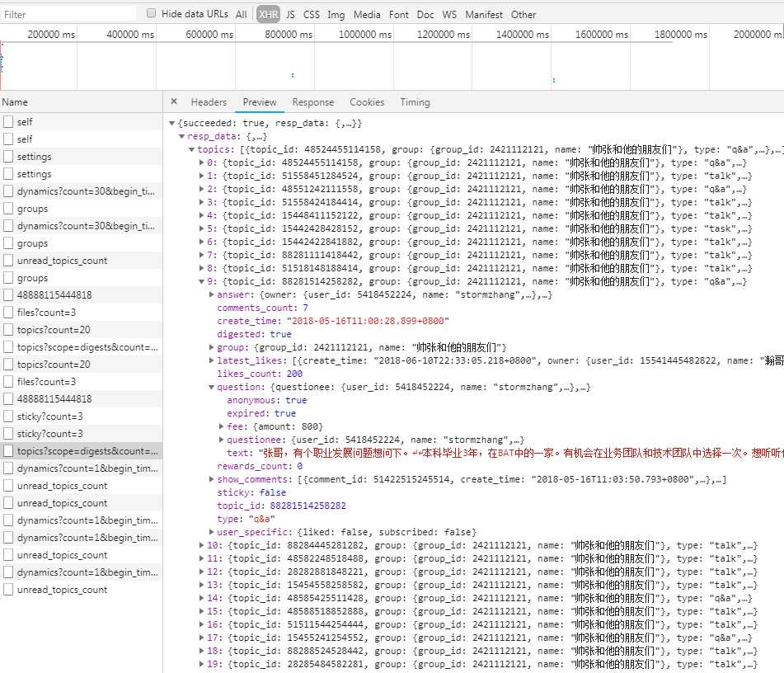Expand the latest_likes array
Viewport: 784px width, 673px height.
click(212, 360)
